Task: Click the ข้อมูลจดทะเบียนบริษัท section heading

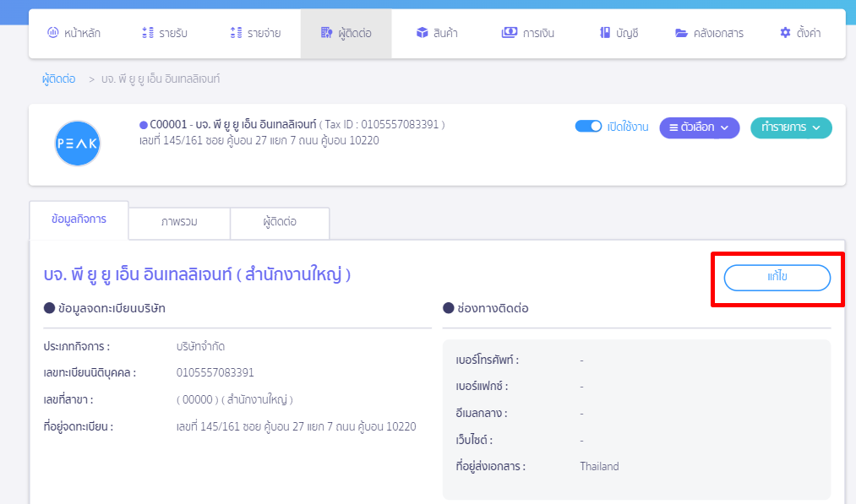Action: coord(112,308)
